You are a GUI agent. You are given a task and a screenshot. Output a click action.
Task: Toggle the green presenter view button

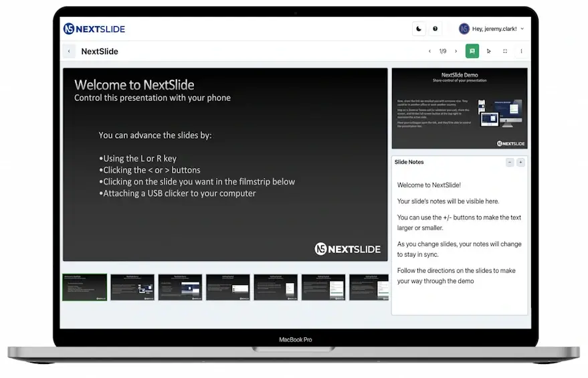472,51
